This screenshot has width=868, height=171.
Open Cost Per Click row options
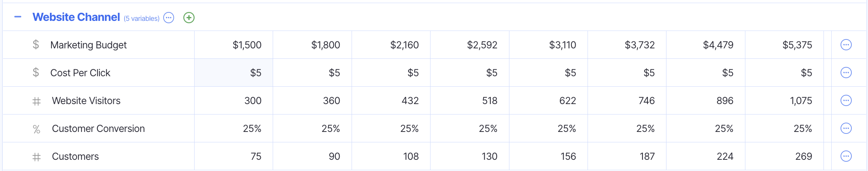tap(846, 73)
